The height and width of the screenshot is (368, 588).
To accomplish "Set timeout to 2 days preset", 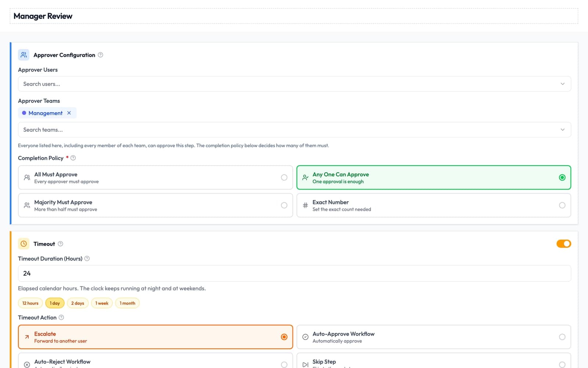I will (x=78, y=303).
